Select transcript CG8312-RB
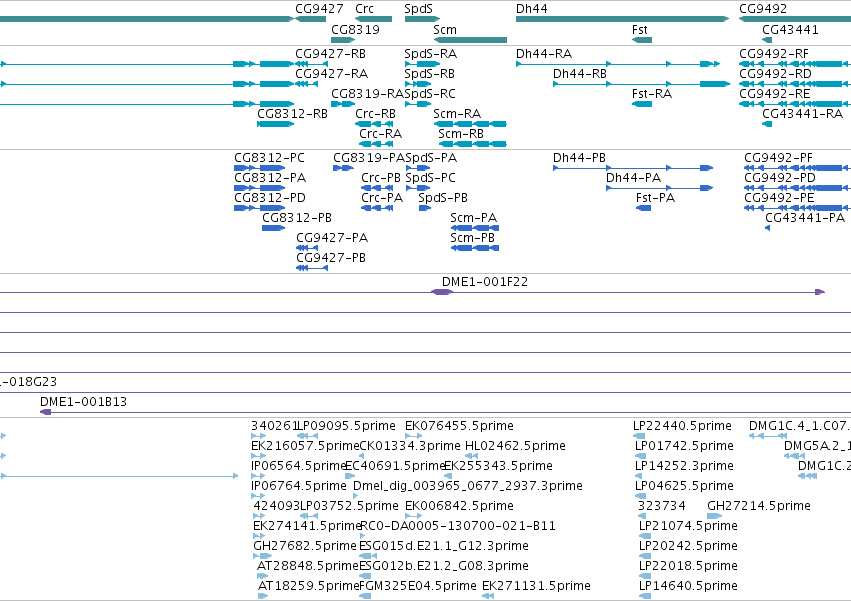The height and width of the screenshot is (601, 851). pos(276,124)
